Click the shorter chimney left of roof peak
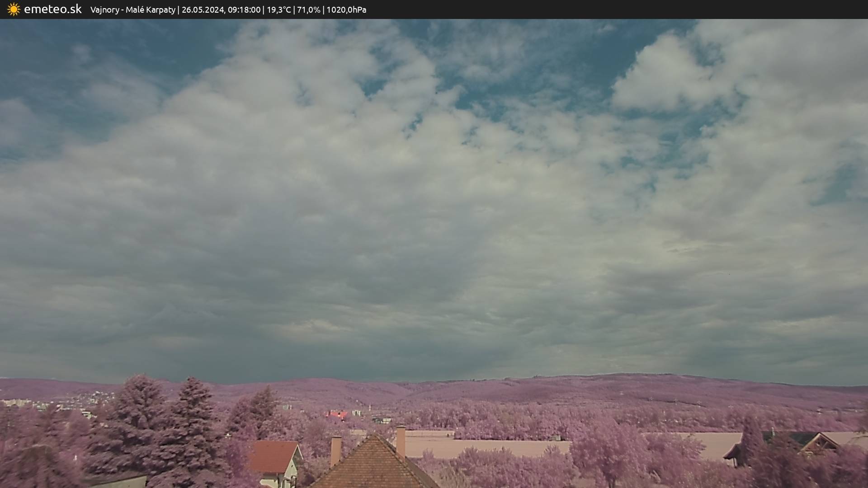 click(x=336, y=450)
